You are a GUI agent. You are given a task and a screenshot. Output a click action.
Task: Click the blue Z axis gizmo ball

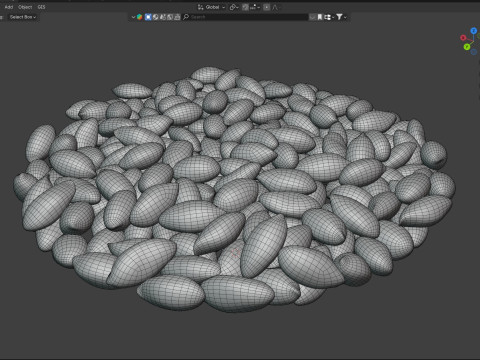[x=474, y=31]
